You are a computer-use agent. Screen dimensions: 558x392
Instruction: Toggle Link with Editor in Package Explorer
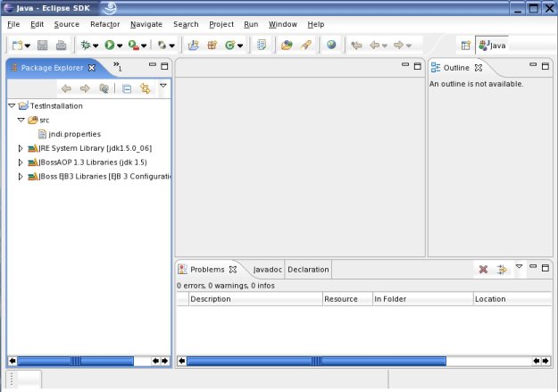[145, 88]
